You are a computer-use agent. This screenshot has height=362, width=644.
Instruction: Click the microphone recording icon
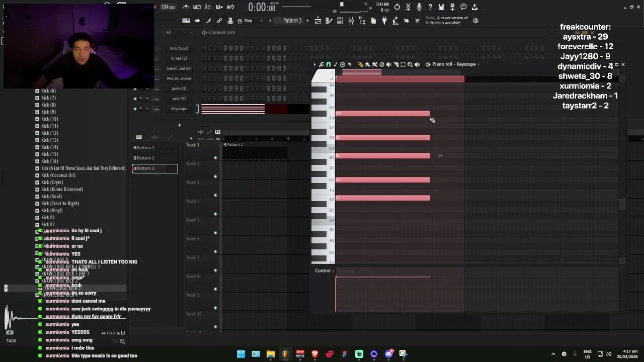point(419,7)
